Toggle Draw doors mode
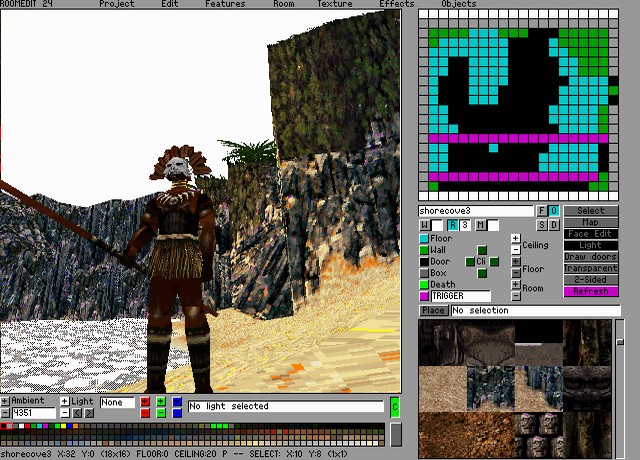640x460 pixels. pyautogui.click(x=591, y=257)
